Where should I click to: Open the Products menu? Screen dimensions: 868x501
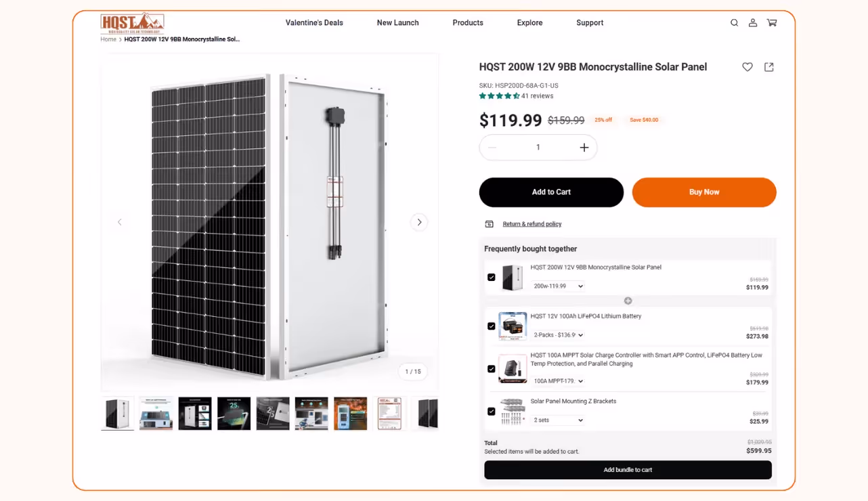[x=467, y=22]
